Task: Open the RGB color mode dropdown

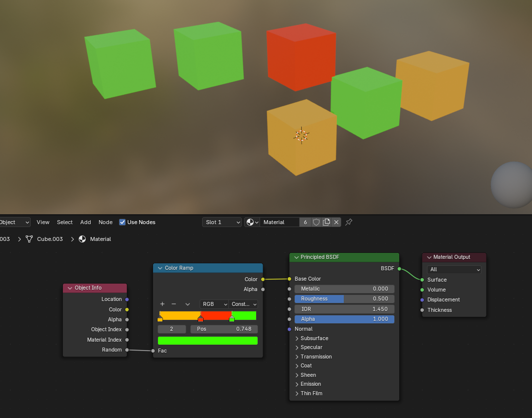Action: pyautogui.click(x=214, y=304)
